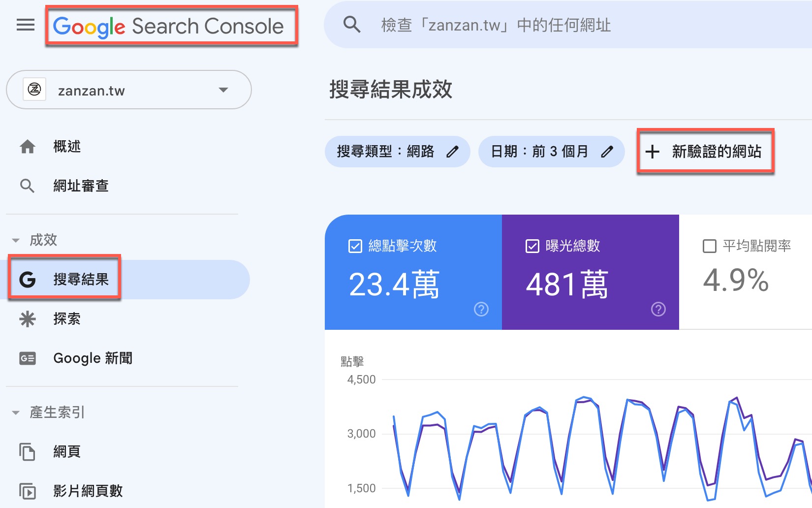Open the Google 新聞 report
The width and height of the screenshot is (812, 508).
[93, 358]
